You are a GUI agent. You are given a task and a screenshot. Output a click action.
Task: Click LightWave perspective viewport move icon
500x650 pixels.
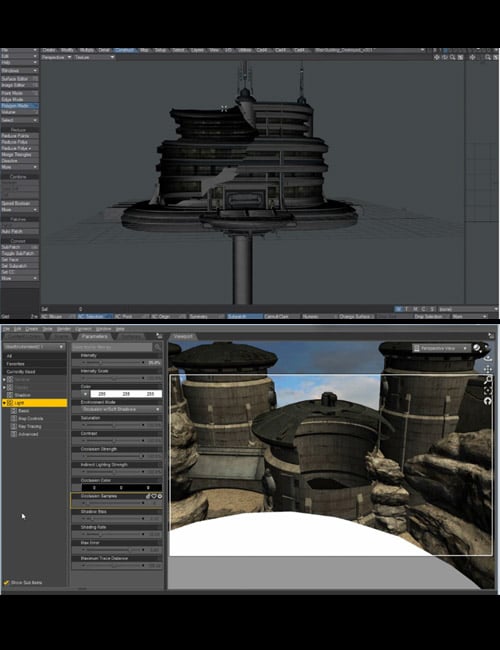437,58
